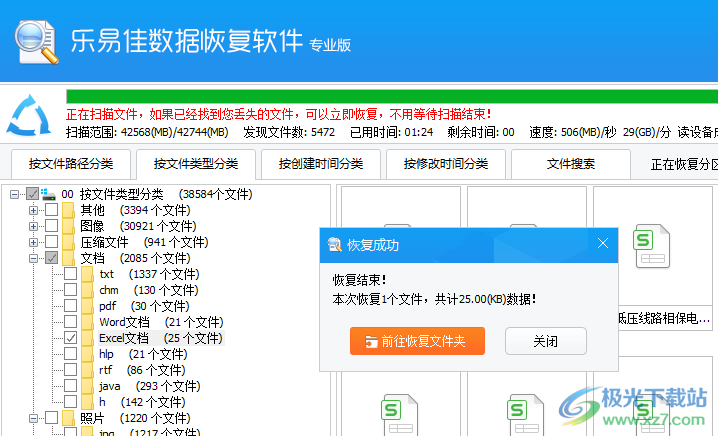
Task: Expand the 图像 tree node
Action: point(33,227)
